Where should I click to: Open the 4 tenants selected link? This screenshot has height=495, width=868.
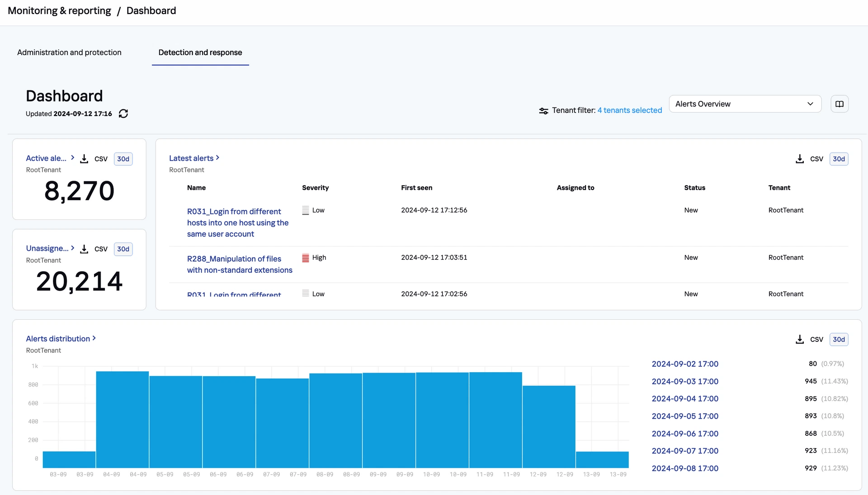click(x=629, y=111)
